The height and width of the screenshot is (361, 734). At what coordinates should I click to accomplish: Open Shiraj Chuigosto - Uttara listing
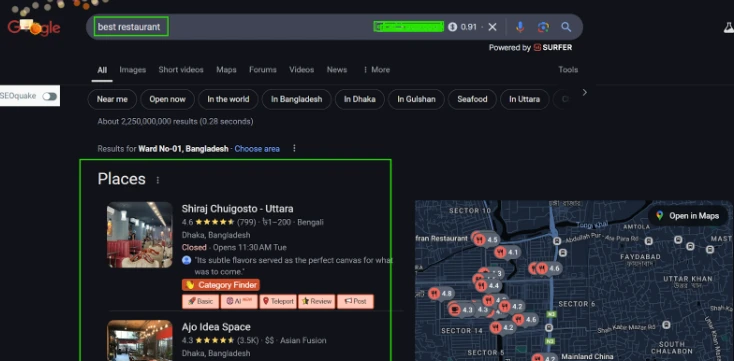click(x=237, y=209)
